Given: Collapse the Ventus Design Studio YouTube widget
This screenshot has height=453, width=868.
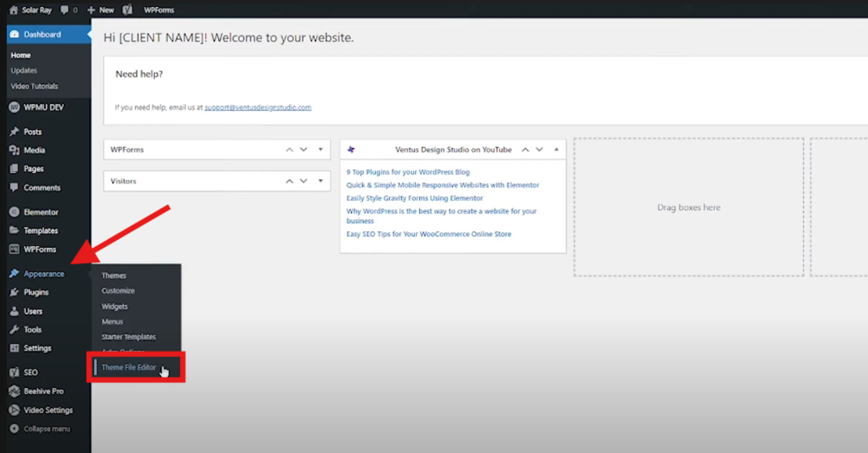Looking at the screenshot, I should pyautogui.click(x=556, y=150).
